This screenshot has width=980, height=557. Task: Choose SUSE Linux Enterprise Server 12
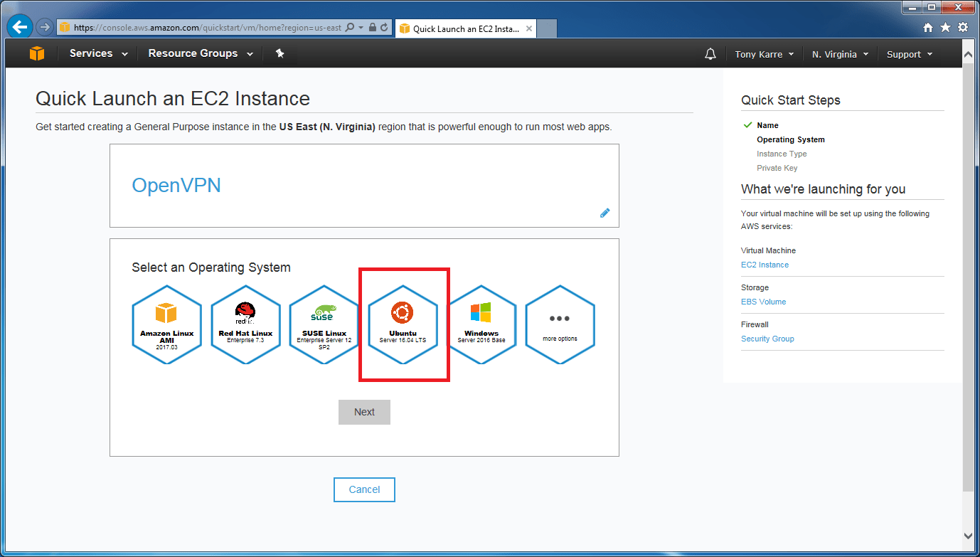[324, 324]
